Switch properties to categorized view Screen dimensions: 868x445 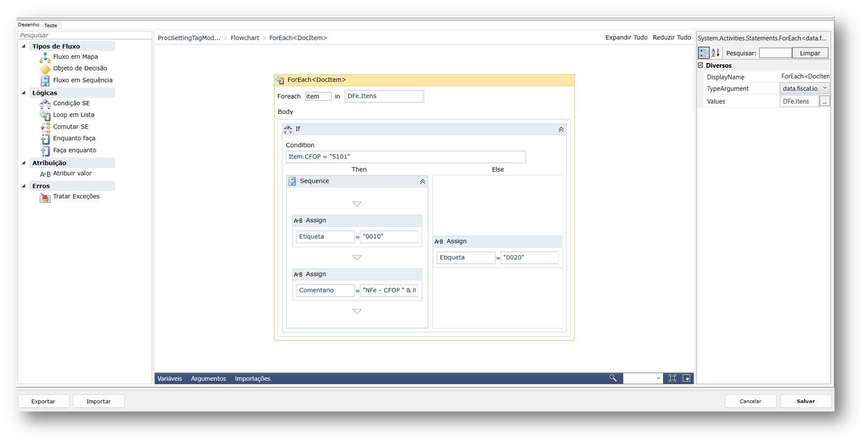703,53
